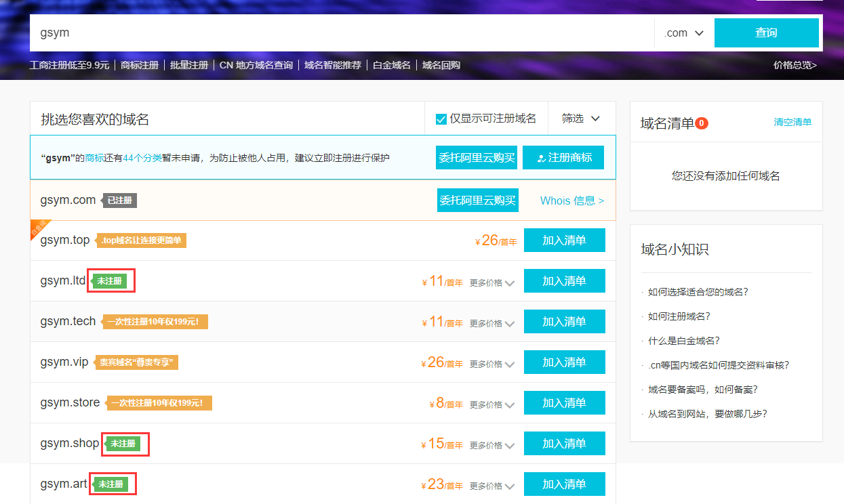Click the 查询 search button
Image resolution: width=844 pixels, height=504 pixels.
[766, 33]
